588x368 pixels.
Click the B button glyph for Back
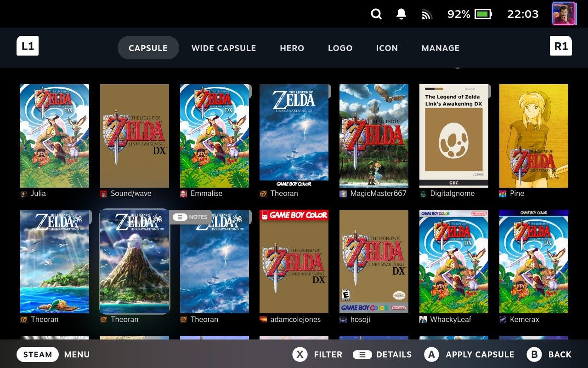point(534,355)
